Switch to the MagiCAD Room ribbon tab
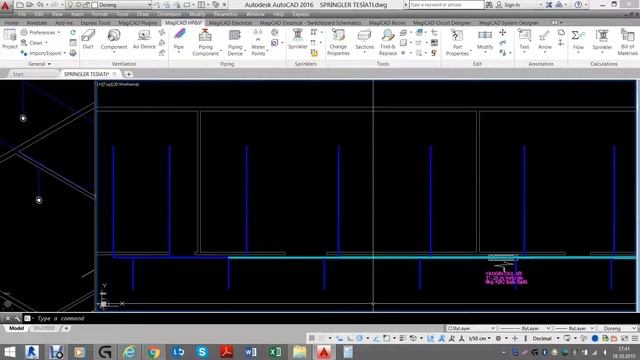The height and width of the screenshot is (360, 640). coord(387,23)
